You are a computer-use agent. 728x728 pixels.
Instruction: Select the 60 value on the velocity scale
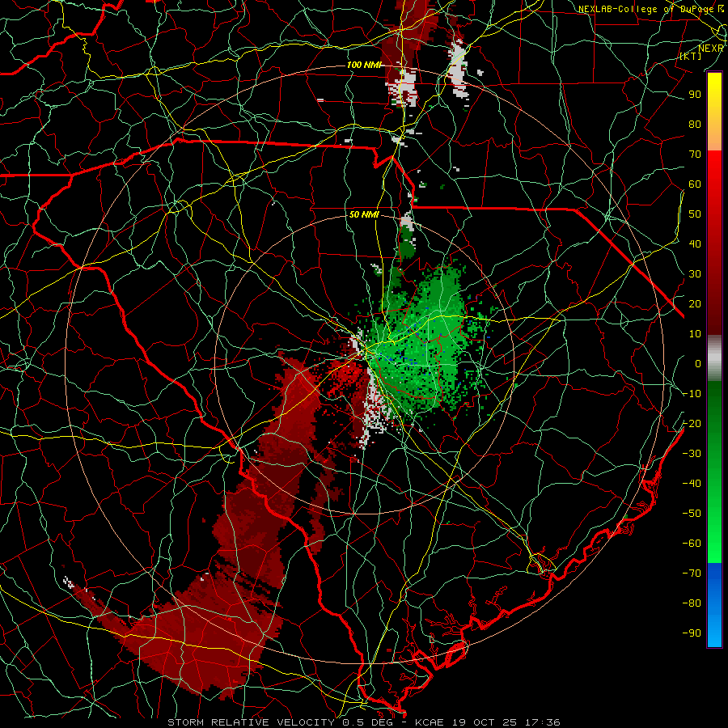[695, 184]
